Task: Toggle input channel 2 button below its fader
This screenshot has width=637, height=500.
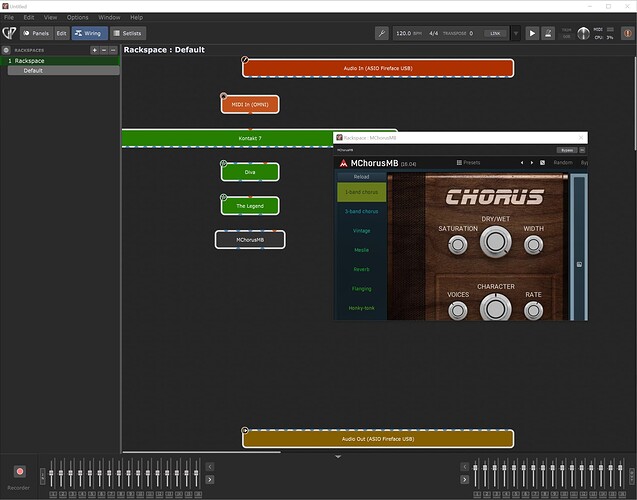Action: (x=63, y=494)
